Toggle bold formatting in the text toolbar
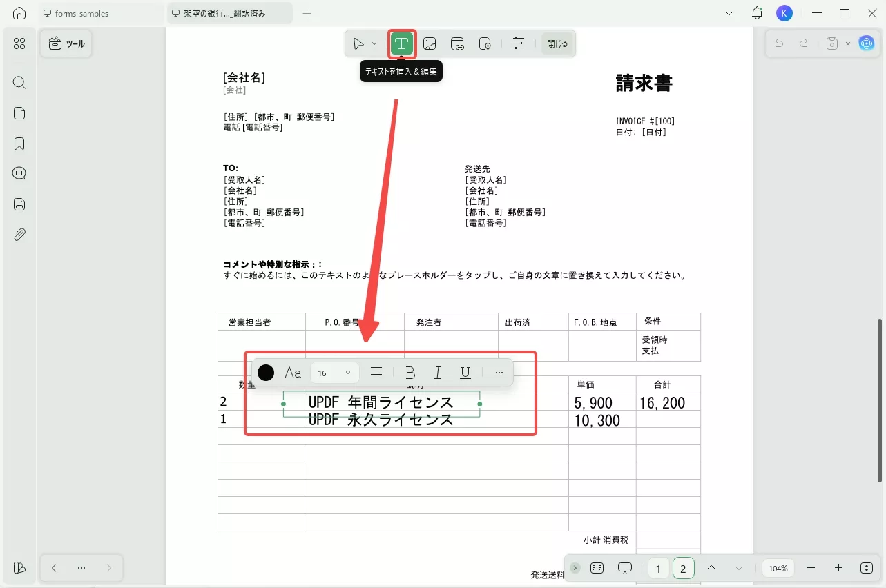This screenshot has width=886, height=588. click(x=410, y=372)
